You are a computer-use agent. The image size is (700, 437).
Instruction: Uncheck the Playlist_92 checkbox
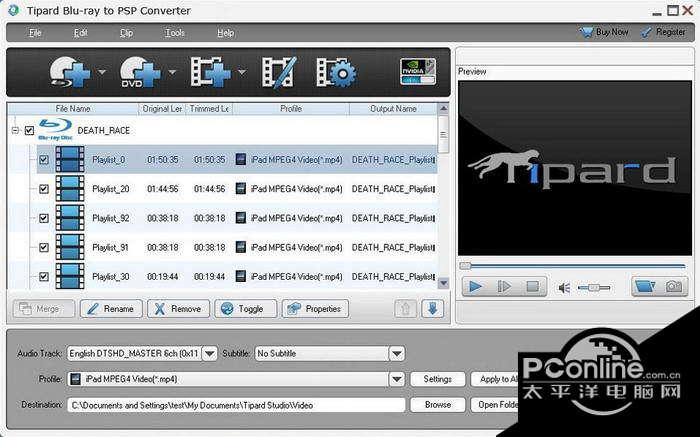[44, 218]
